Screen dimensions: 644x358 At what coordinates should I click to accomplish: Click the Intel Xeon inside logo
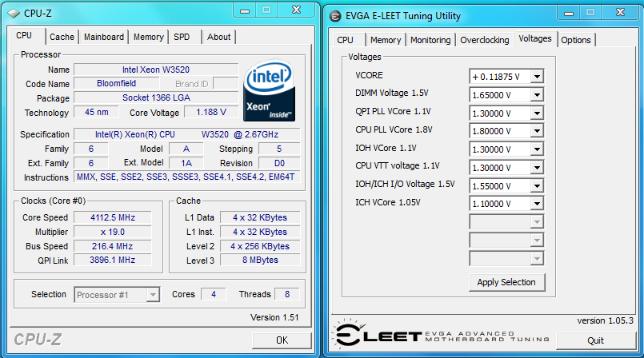coord(269,90)
